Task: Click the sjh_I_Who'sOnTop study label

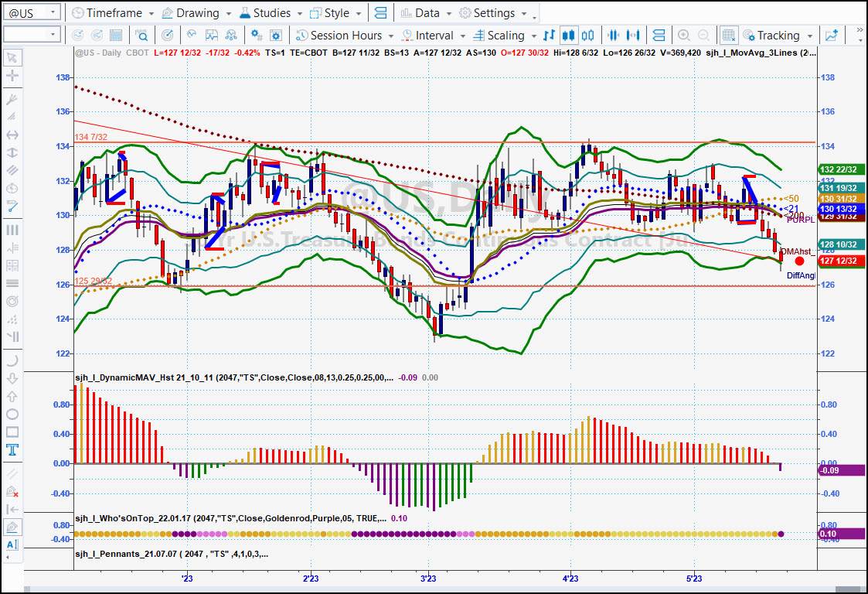Action: coord(231,518)
